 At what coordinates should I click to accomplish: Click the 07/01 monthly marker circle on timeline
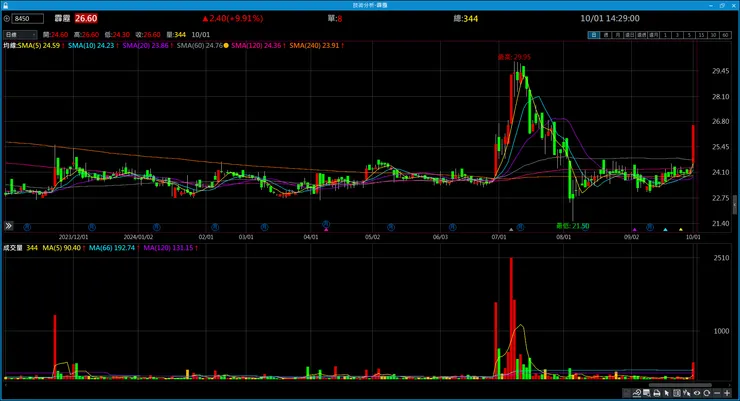click(x=520, y=227)
